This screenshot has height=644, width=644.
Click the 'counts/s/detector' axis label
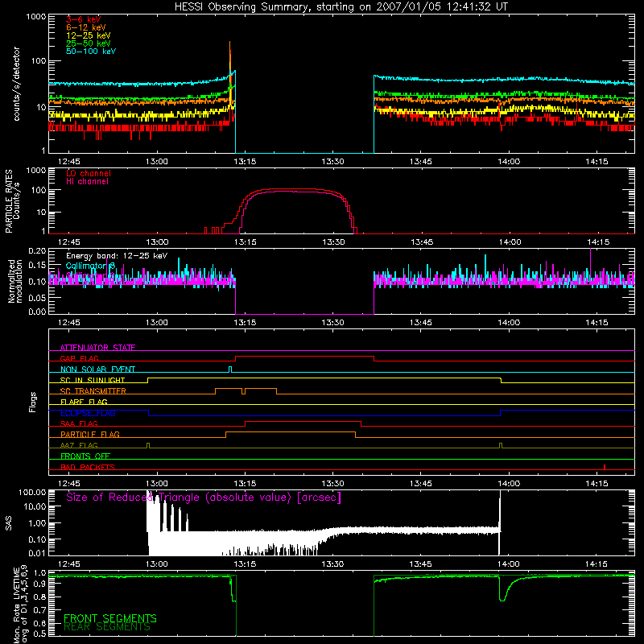tap(16, 84)
